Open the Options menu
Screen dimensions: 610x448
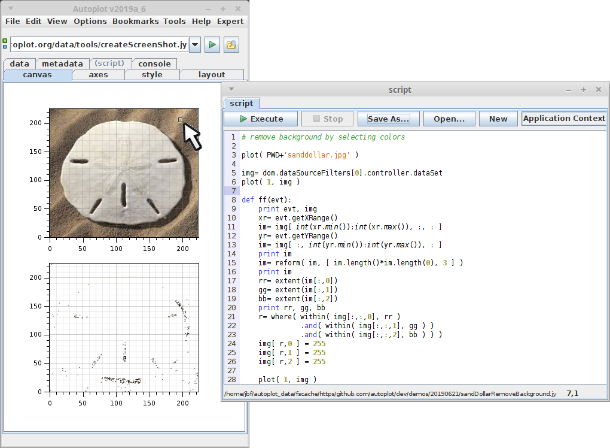point(89,21)
